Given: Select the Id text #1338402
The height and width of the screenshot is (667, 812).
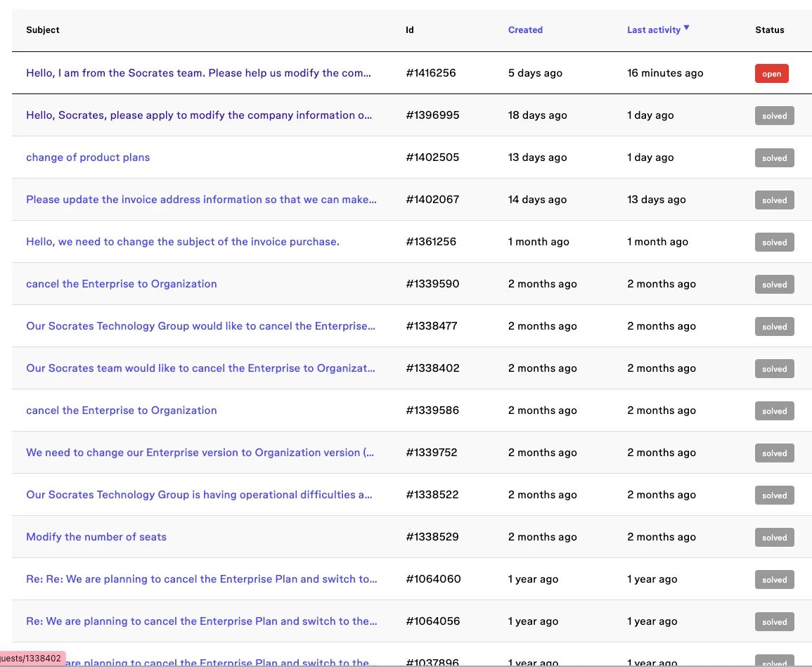Looking at the screenshot, I should pyautogui.click(x=432, y=368).
